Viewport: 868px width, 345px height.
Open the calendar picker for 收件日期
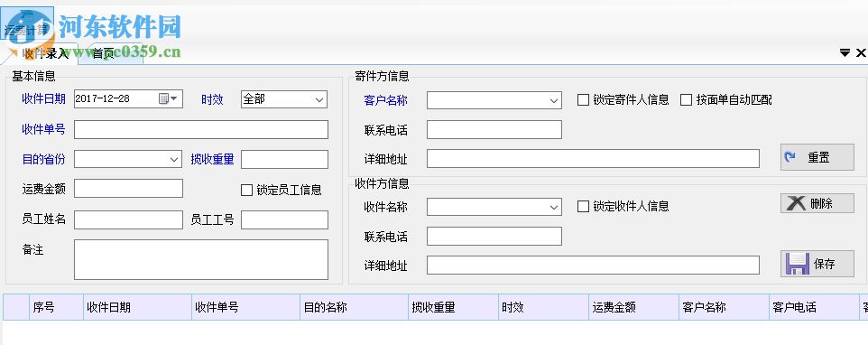(x=169, y=98)
